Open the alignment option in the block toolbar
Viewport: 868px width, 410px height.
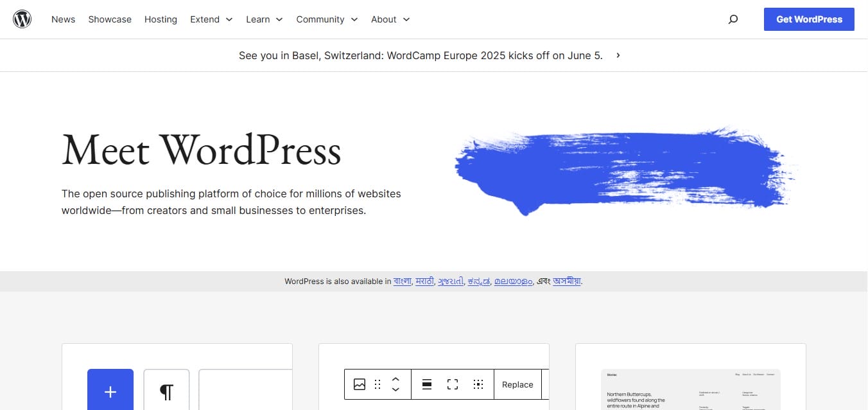tap(426, 384)
